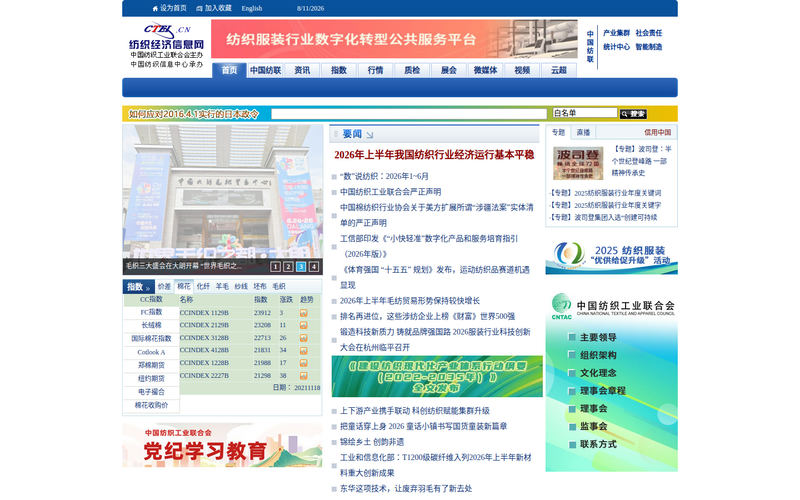800x500 pixels.
Task: Open trend chart icon for CCINDEX 2129B
Action: (x=304, y=325)
